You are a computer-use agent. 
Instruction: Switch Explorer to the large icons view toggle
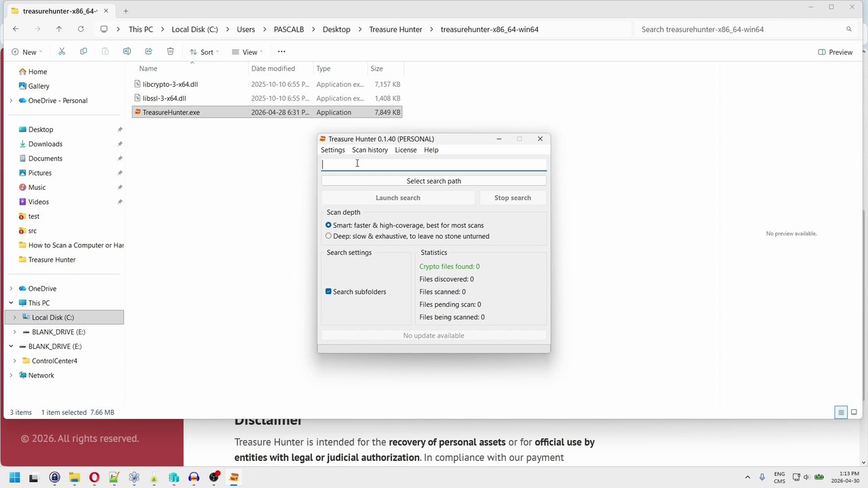click(x=854, y=412)
